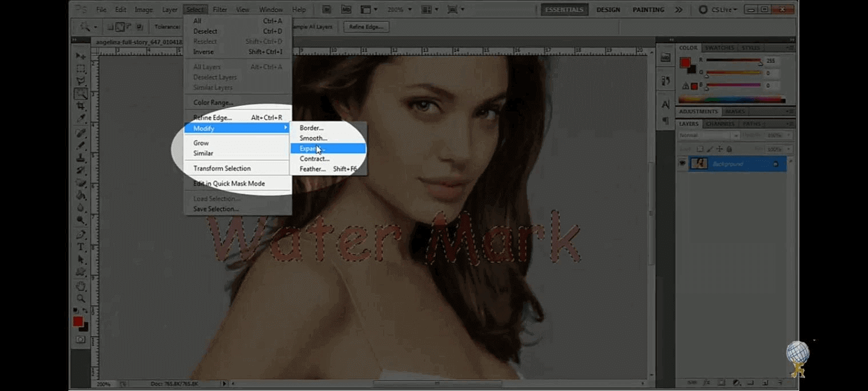Enable the new selection mode in options bar
This screenshot has height=391, width=868.
coord(110,27)
